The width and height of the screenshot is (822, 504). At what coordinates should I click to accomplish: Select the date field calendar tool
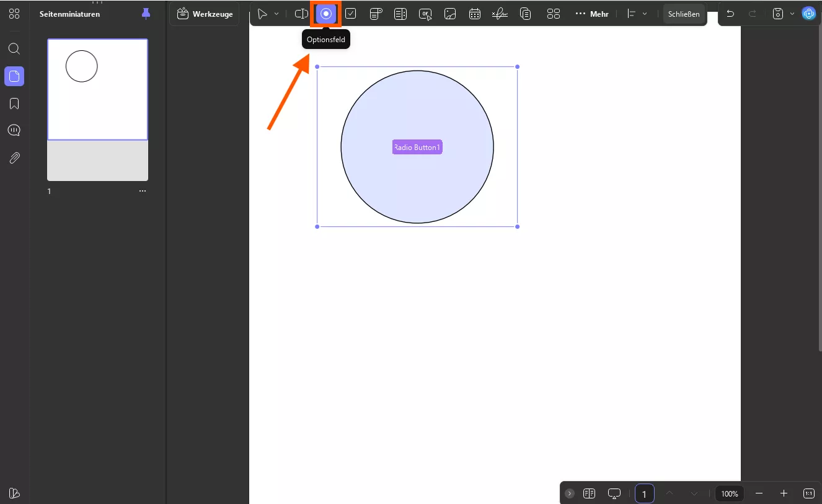click(x=475, y=14)
